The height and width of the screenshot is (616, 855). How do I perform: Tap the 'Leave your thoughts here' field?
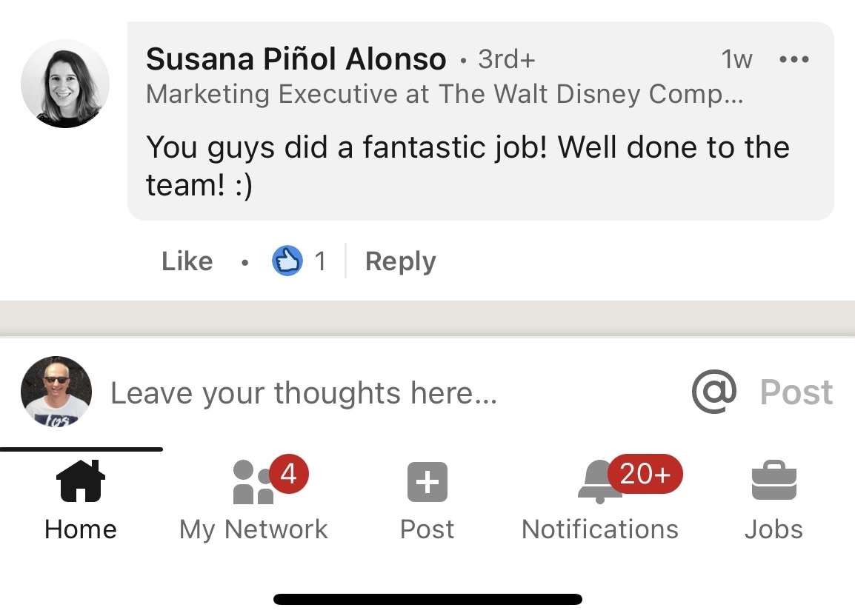pyautogui.click(x=304, y=392)
